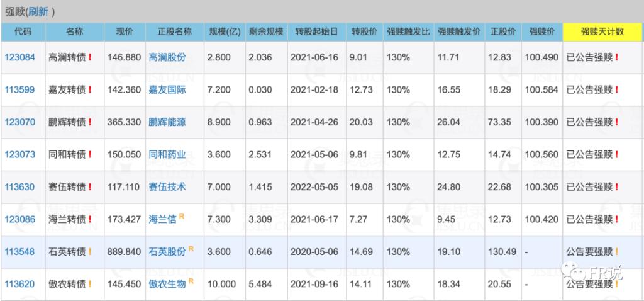Image resolution: width=644 pixels, height=301 pixels.
Task: Open bond code 113599 link
Action: (x=18, y=89)
